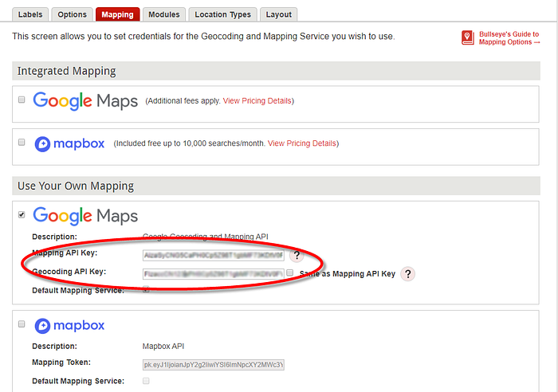Switch to the Layout tab
The height and width of the screenshot is (392, 558).
(x=279, y=14)
